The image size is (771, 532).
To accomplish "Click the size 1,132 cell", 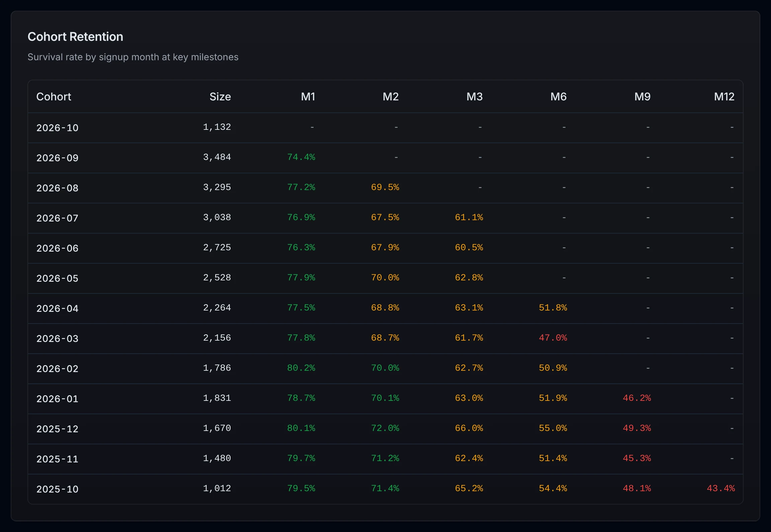I will [x=217, y=127].
